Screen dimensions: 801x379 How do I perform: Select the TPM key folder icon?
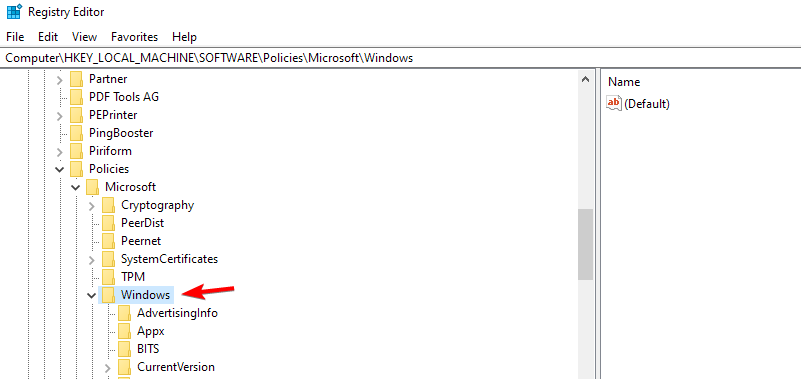click(108, 277)
